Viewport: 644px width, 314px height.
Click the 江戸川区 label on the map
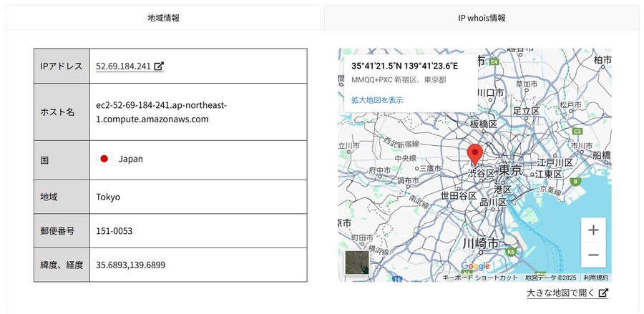click(555, 162)
